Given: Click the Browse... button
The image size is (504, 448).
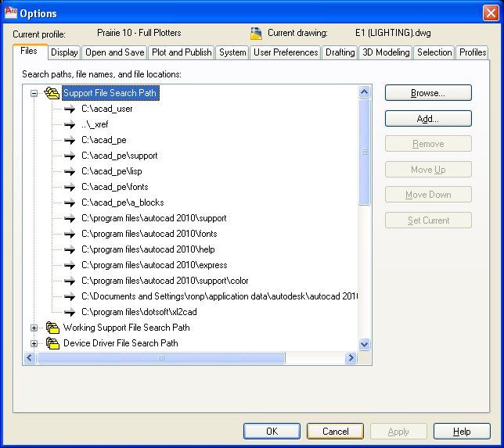Looking at the screenshot, I should pyautogui.click(x=428, y=93).
